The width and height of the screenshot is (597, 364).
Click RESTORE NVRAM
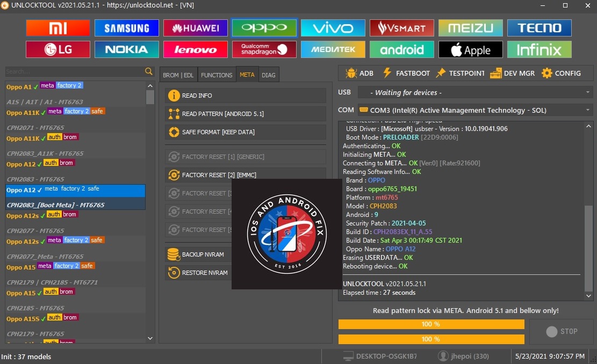tap(198, 273)
